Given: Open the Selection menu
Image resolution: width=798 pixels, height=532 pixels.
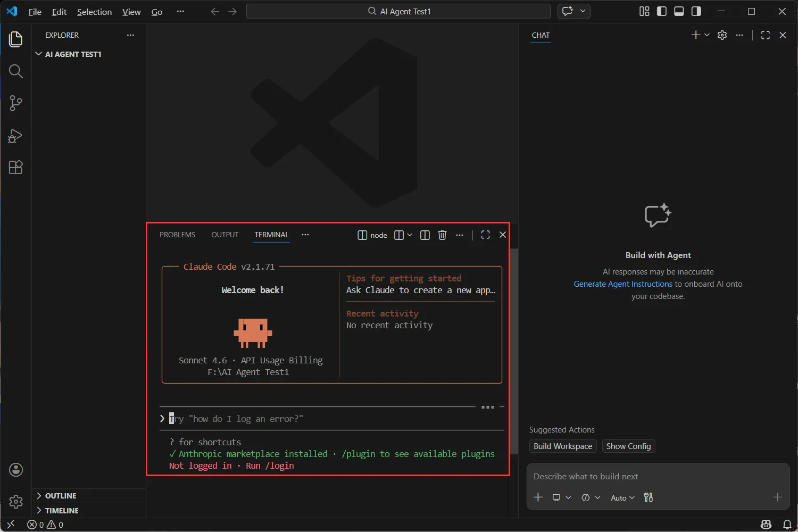Looking at the screenshot, I should coord(95,12).
